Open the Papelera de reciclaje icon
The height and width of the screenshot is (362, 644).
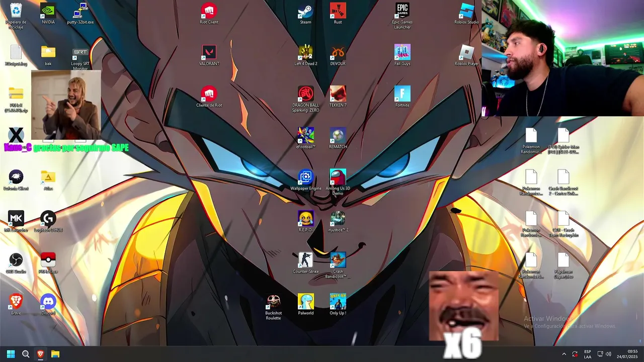point(16,16)
